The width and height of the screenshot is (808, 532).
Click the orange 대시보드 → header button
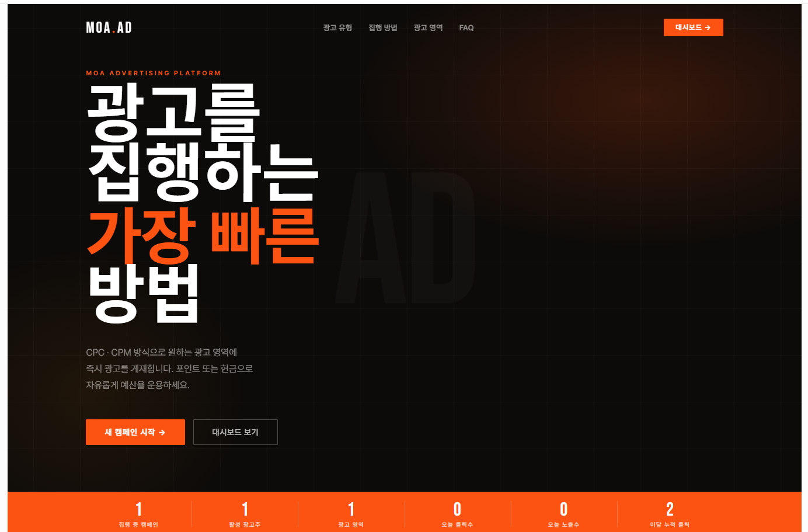tap(693, 27)
